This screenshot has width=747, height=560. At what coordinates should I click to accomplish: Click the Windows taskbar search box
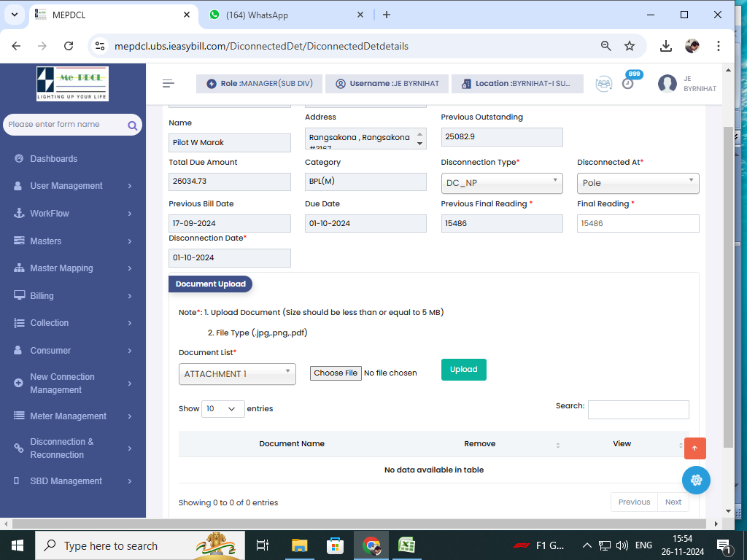[140, 545]
